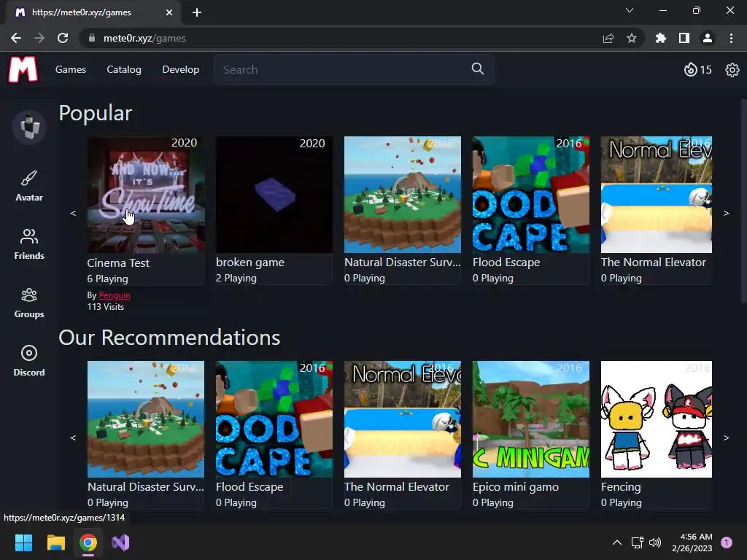The image size is (747, 560).
Task: Show previous Recommendations with left arrow
Action: 73,437
